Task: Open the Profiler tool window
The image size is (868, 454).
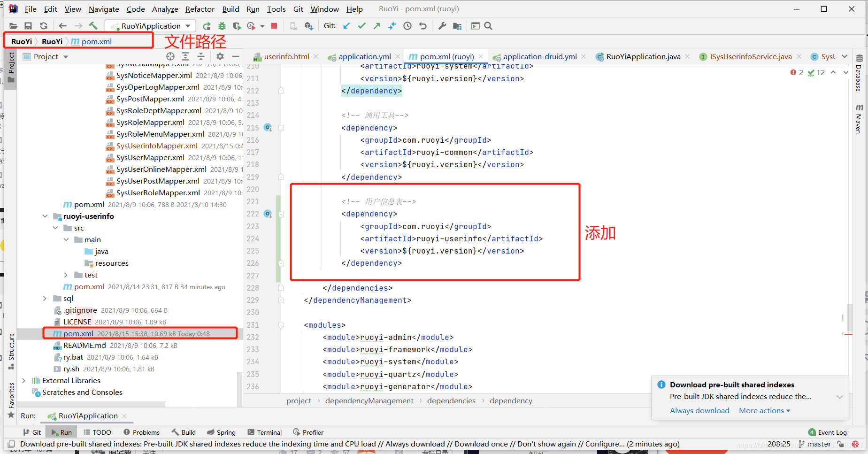Action: coord(308,432)
